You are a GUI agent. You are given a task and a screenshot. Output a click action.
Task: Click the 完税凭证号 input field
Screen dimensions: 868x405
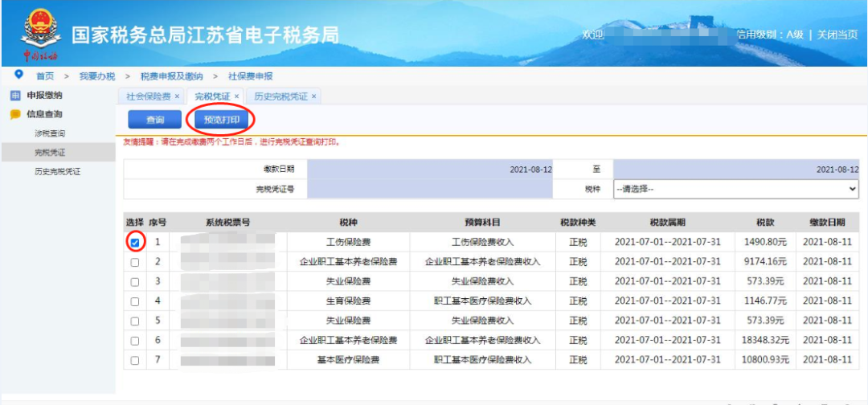(430, 189)
